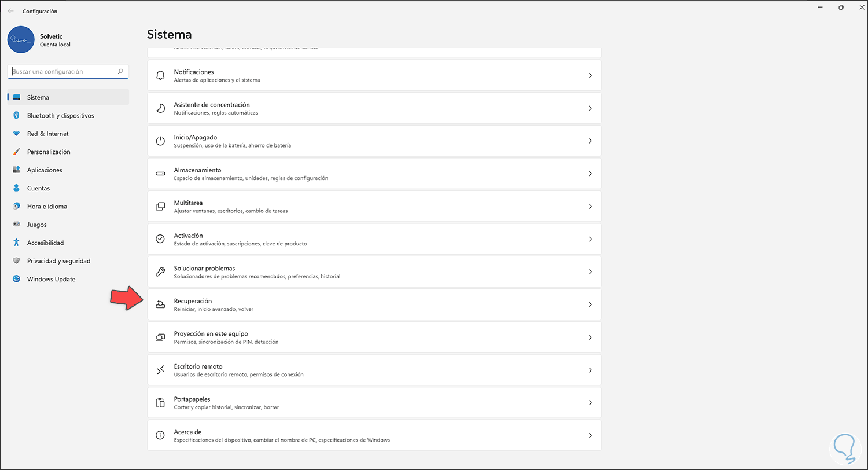Click the Solvetic account avatar
The image size is (868, 470).
(21, 40)
